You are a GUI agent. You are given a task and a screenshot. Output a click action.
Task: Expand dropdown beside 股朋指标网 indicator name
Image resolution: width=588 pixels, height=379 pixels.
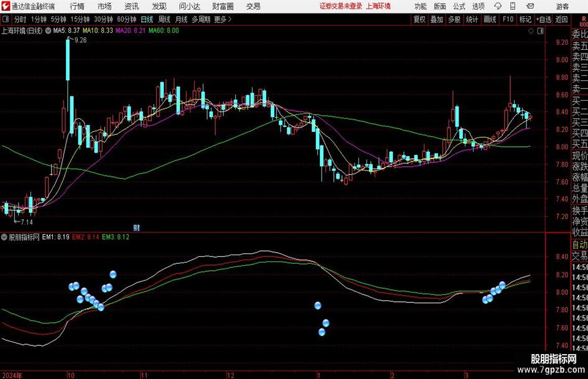[4, 237]
